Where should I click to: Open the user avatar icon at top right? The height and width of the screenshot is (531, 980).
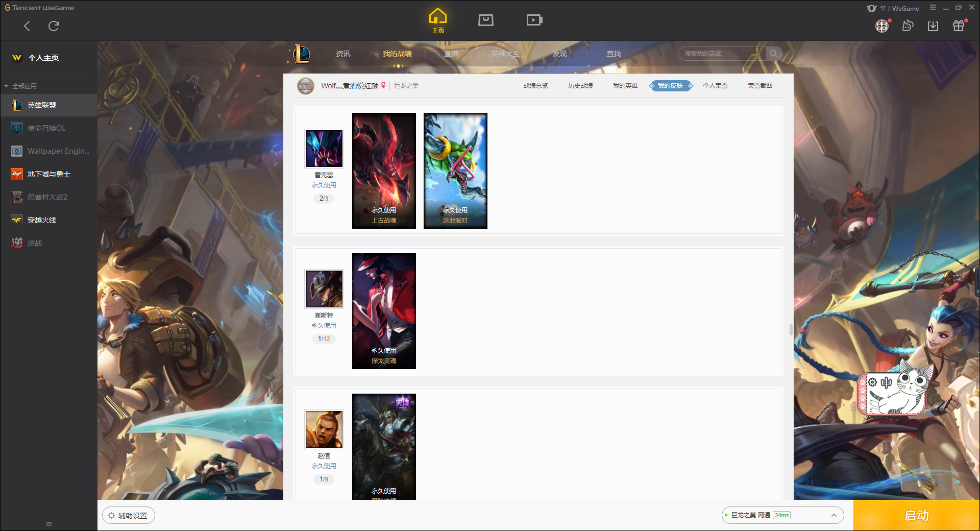click(882, 26)
